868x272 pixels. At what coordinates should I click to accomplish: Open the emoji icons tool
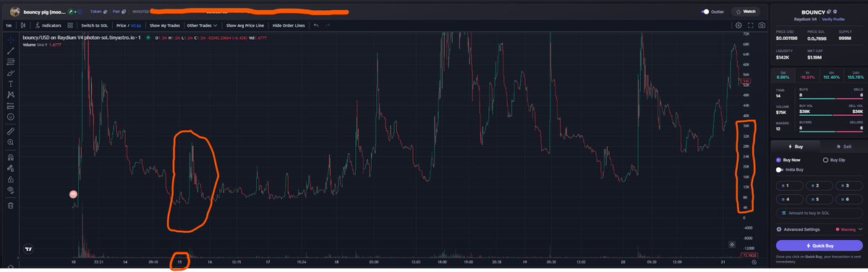10,116
